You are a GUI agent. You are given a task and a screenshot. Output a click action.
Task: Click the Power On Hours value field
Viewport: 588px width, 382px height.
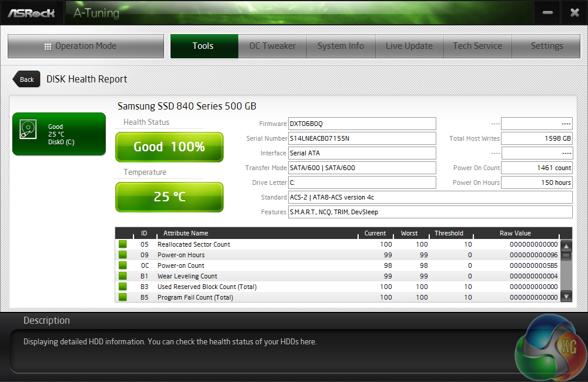tap(537, 182)
